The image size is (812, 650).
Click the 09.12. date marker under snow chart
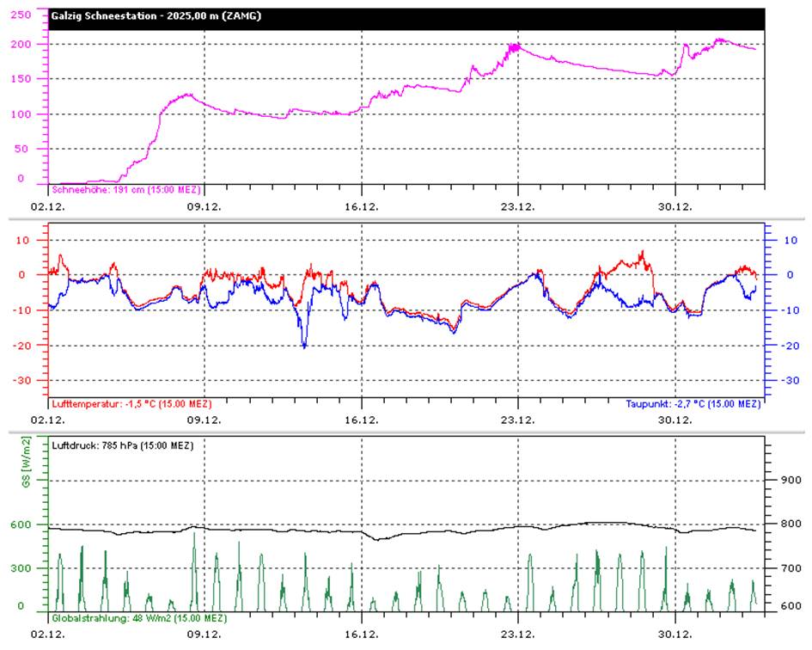pyautogui.click(x=204, y=207)
